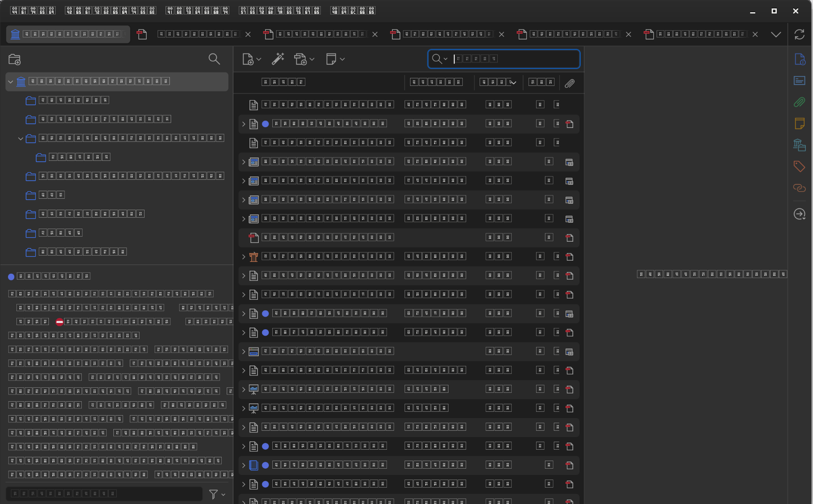Click the New Collection folder-plus icon

pyautogui.click(x=15, y=59)
